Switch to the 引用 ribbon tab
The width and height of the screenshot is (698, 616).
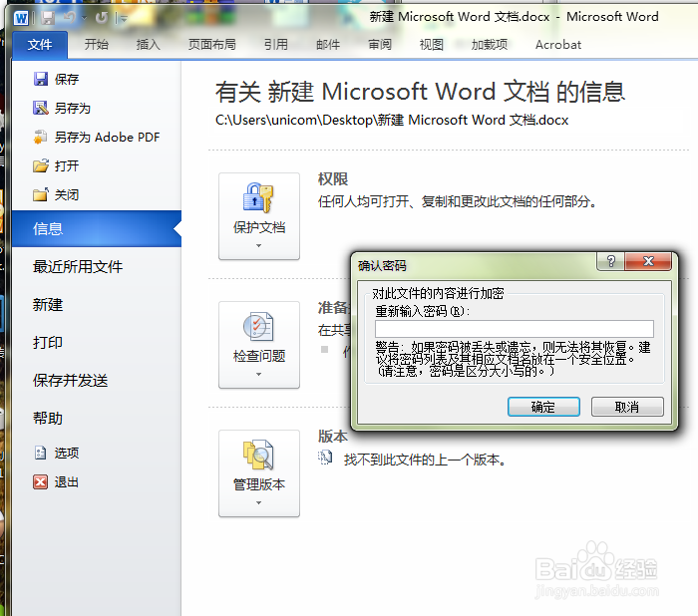click(276, 45)
